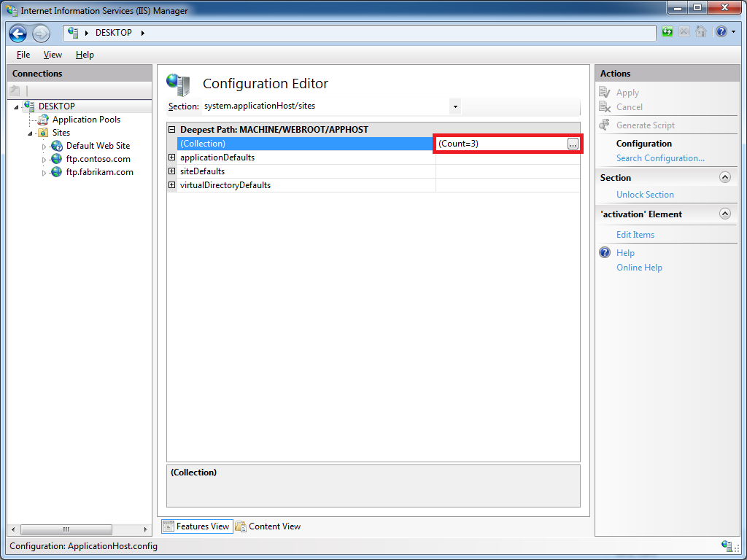
Task: Click the Home icon in address toolbar
Action: tap(701, 32)
